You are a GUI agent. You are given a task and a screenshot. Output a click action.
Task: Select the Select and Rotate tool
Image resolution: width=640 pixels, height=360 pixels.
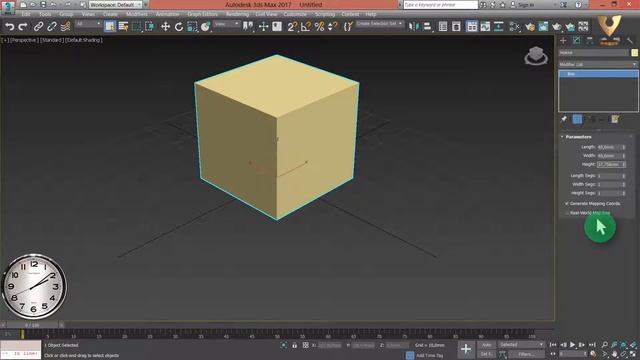click(x=179, y=27)
